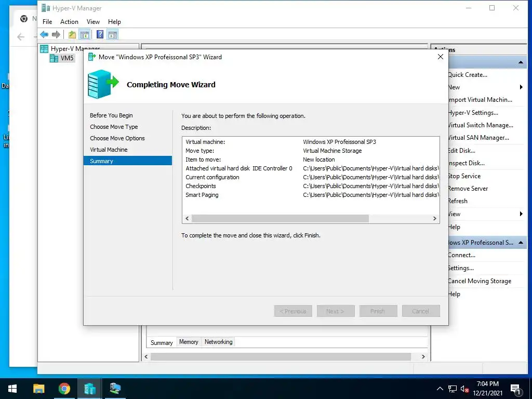This screenshot has width=532, height=399.
Task: Click Cancel Moving Storage action
Action: pos(480,281)
